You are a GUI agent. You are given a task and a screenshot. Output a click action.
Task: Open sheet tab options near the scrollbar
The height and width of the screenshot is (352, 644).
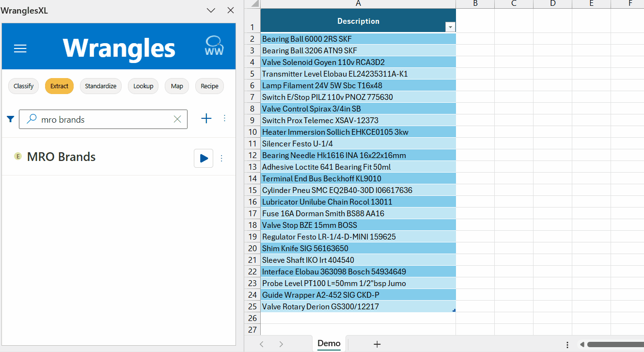pyautogui.click(x=567, y=344)
